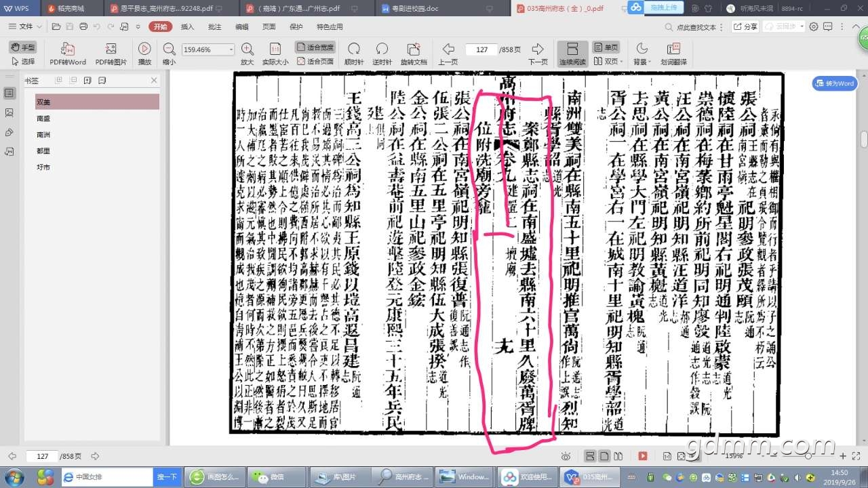Image resolution: width=868 pixels, height=488 pixels.
Task: Select the 南盛 bookmark entry
Action: [x=44, y=118]
